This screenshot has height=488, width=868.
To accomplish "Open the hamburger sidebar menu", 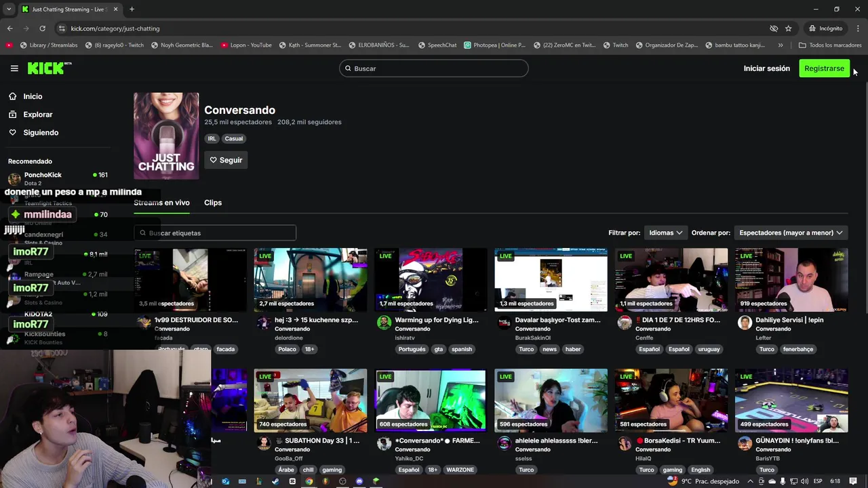I will click(x=14, y=68).
